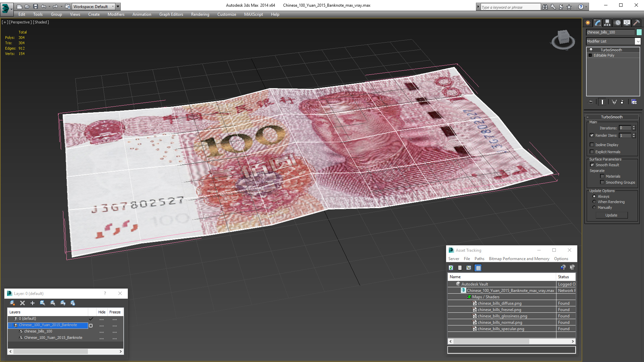Collapse the Chinese_100_Yuan_2015_Banknote layer tree

[10, 325]
